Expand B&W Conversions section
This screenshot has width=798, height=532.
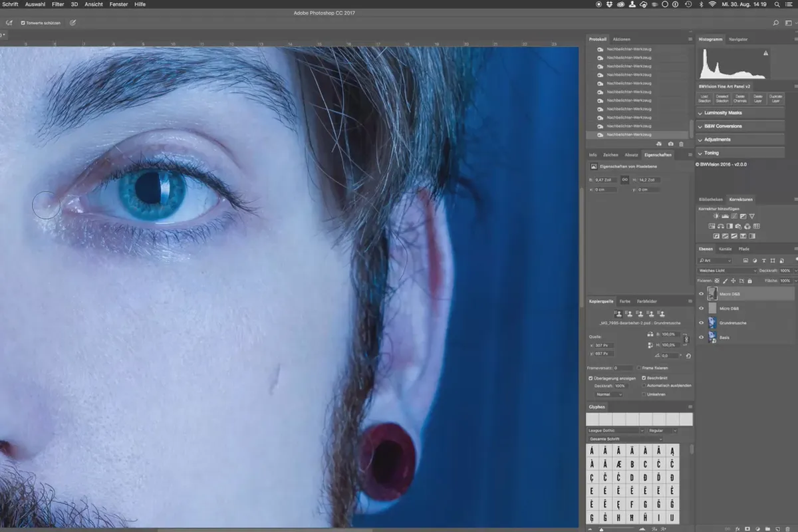coord(740,126)
